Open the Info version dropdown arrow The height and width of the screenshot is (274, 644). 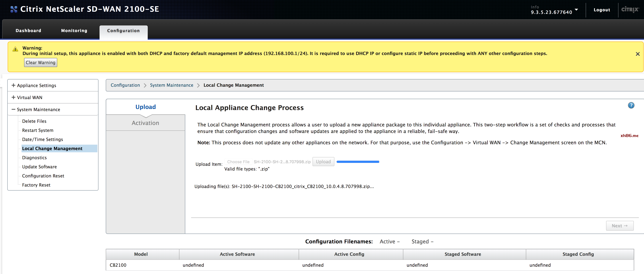pyautogui.click(x=576, y=10)
